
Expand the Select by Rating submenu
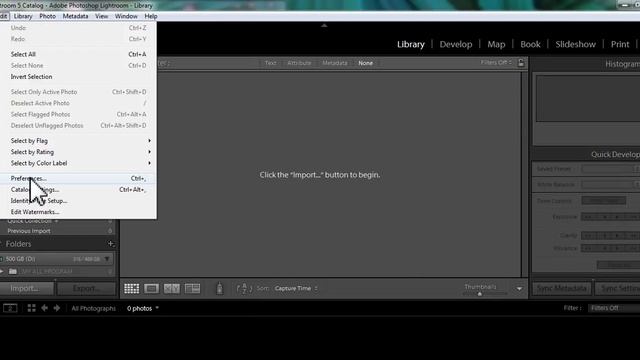[x=78, y=152]
